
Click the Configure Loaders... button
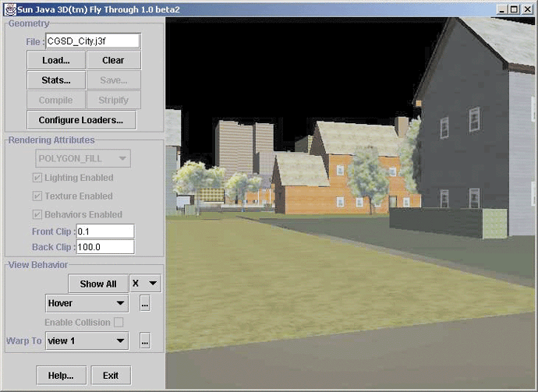coord(81,120)
